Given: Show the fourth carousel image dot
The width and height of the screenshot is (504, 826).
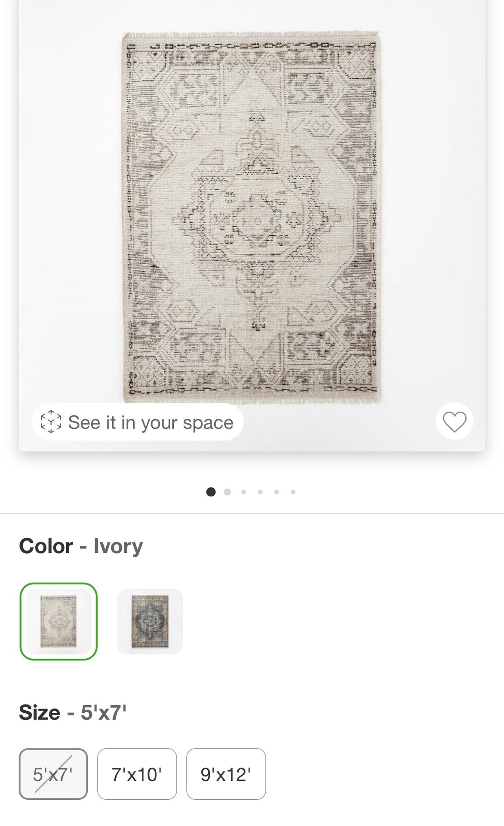Looking at the screenshot, I should click(260, 492).
